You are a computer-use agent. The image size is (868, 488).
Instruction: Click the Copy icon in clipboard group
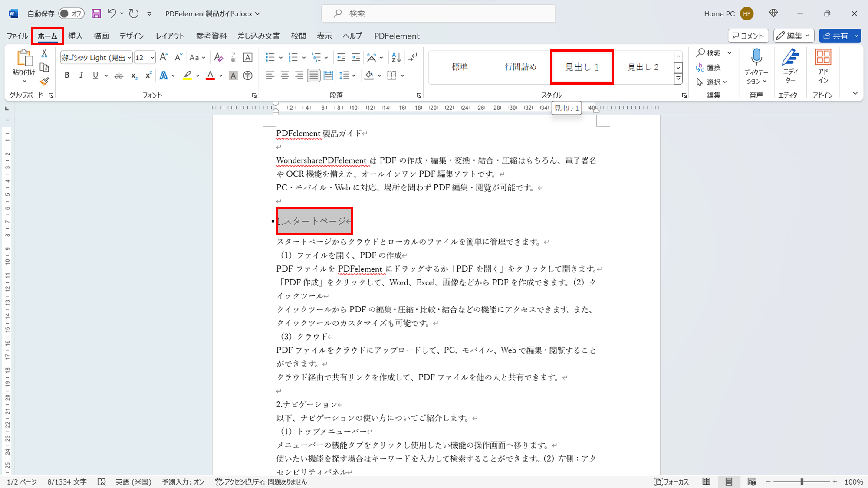click(44, 68)
